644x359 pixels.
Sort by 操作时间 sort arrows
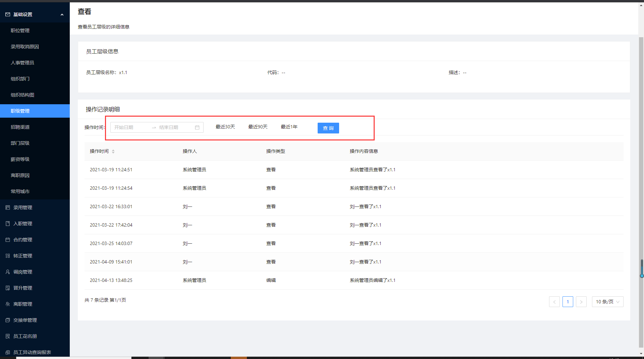(113, 152)
